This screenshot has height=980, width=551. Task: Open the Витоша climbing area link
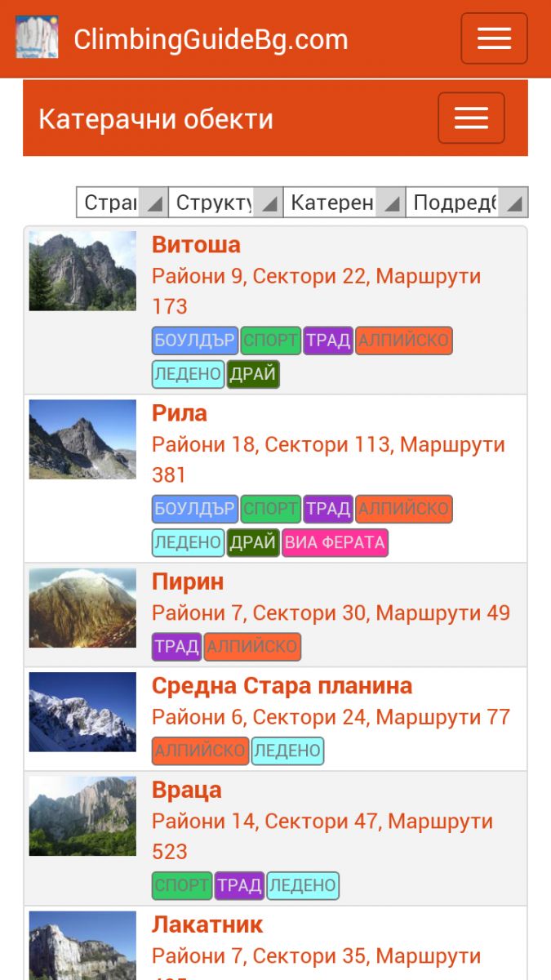(196, 245)
